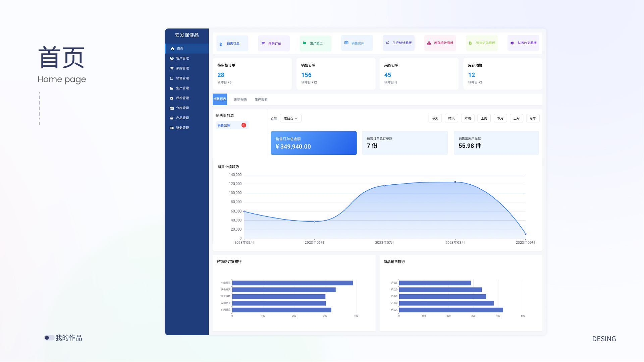Screen dimensions: 644x362
Task: Click the 质检管理 checkmark icon in sidebar
Action: tap(172, 98)
